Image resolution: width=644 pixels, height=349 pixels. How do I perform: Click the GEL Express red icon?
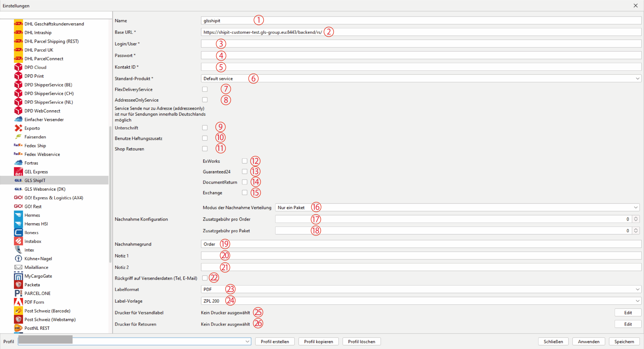18,172
